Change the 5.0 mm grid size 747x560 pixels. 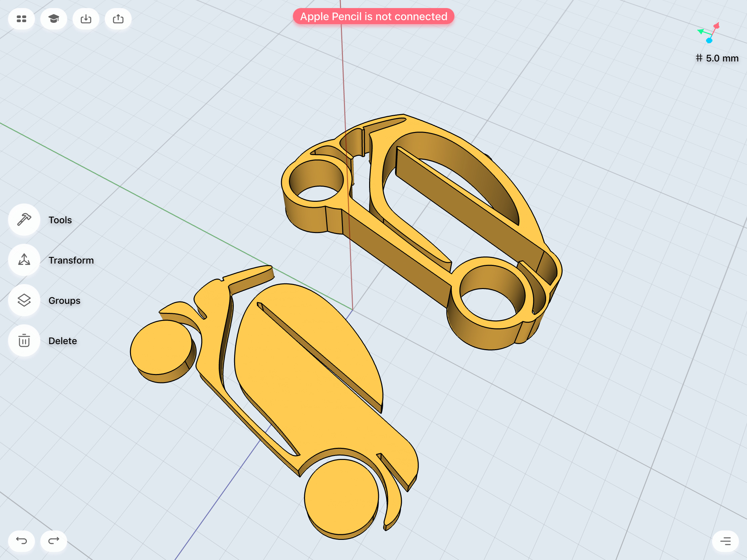(x=717, y=58)
